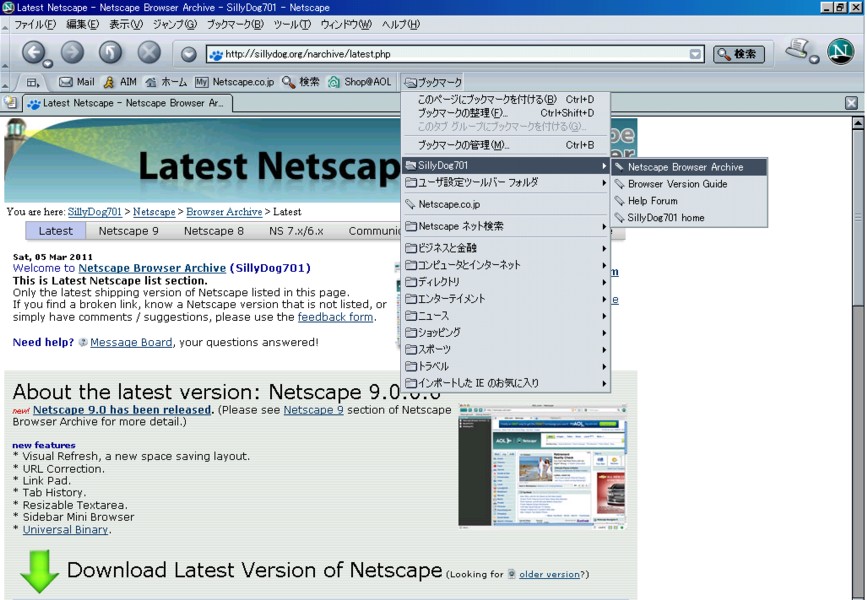Click the print icon in toolbar
Screen dimensions: 867x600
click(x=800, y=50)
